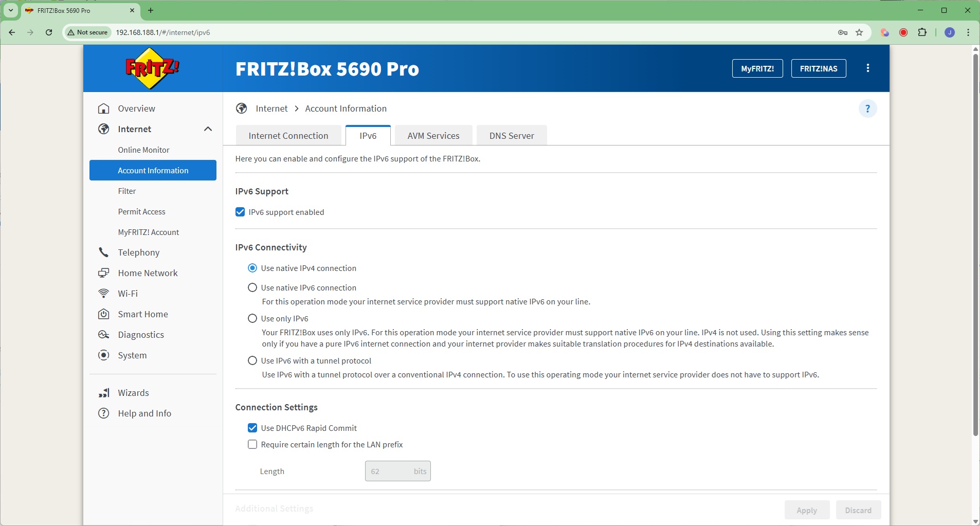Select Use native IPv6 connection
Screen dimensions: 980x526
point(252,287)
